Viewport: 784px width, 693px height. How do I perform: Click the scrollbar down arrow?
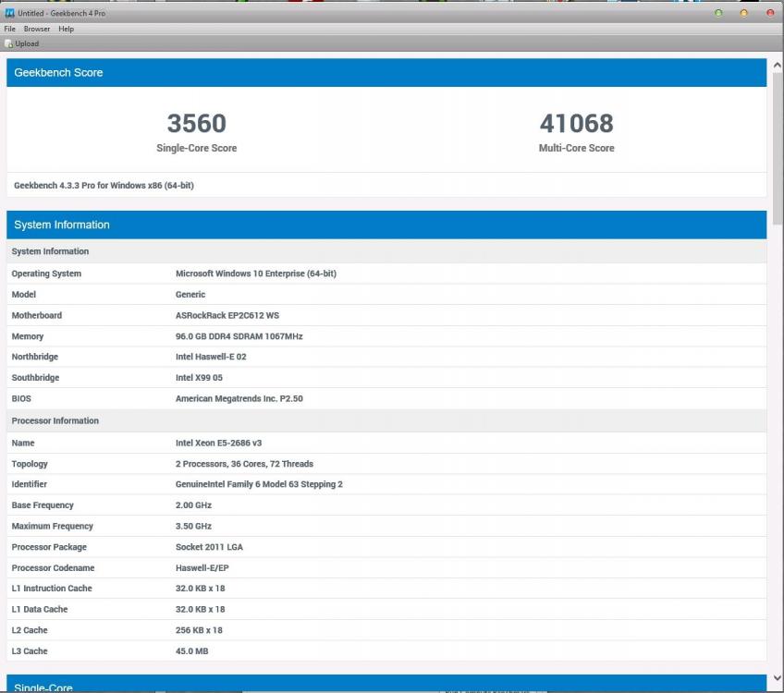point(777,678)
